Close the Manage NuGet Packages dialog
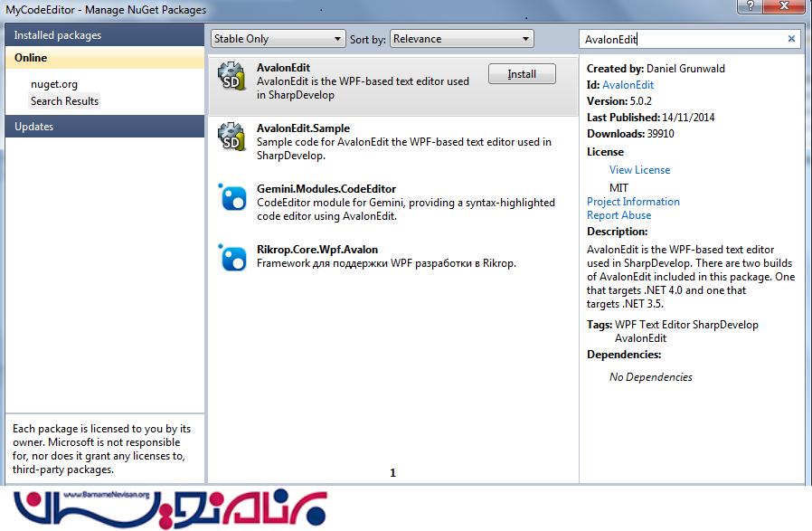The width and height of the screenshot is (812, 531). pyautogui.click(x=785, y=6)
